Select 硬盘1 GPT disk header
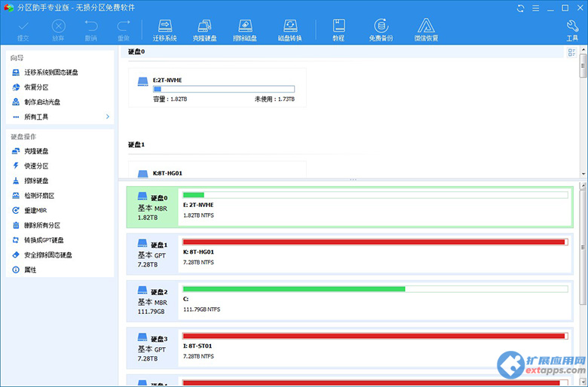The image size is (588, 387). tap(152, 254)
